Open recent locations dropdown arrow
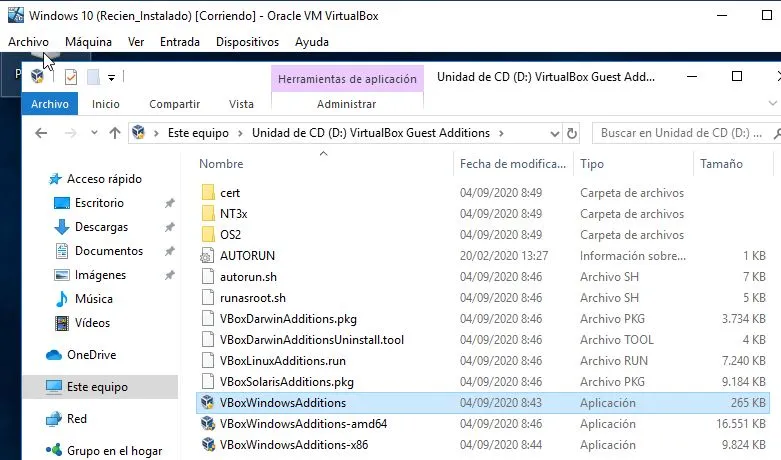The image size is (781, 460). click(x=94, y=133)
